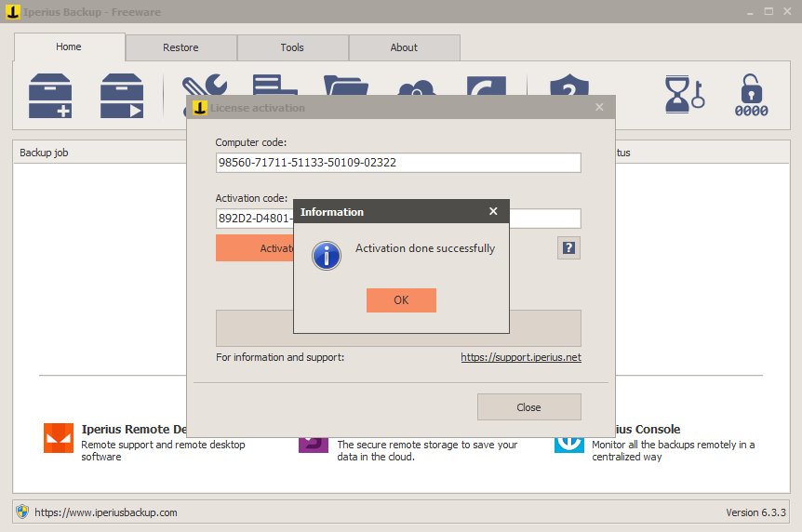
Task: Click the blue information icon
Action: [x=327, y=256]
